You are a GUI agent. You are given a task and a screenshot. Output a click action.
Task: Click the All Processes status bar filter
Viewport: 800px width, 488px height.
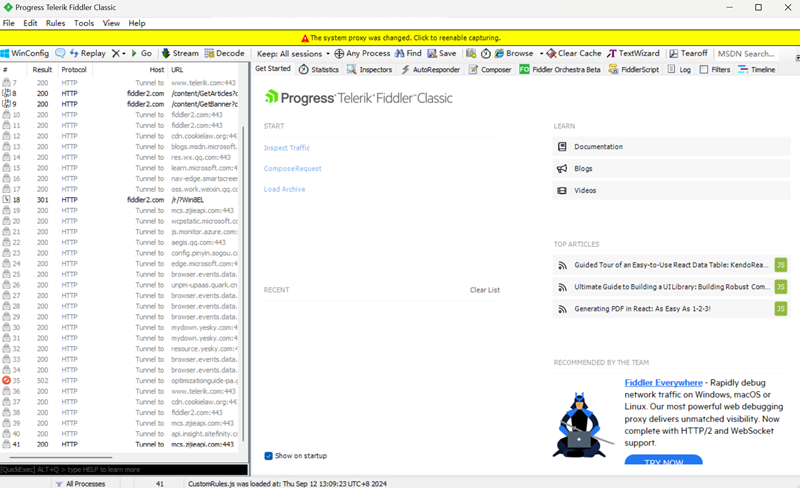(x=80, y=483)
